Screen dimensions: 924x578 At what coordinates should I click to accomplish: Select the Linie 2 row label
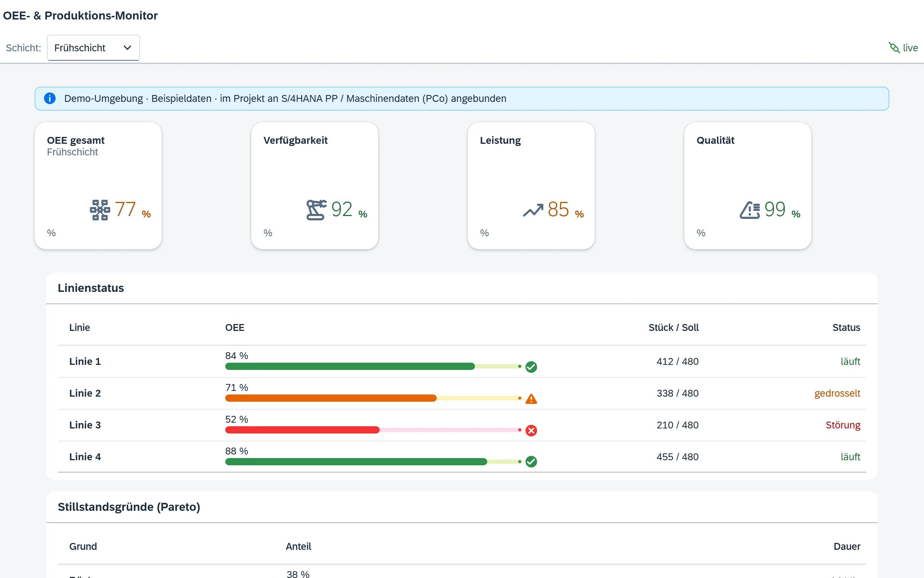coord(85,393)
